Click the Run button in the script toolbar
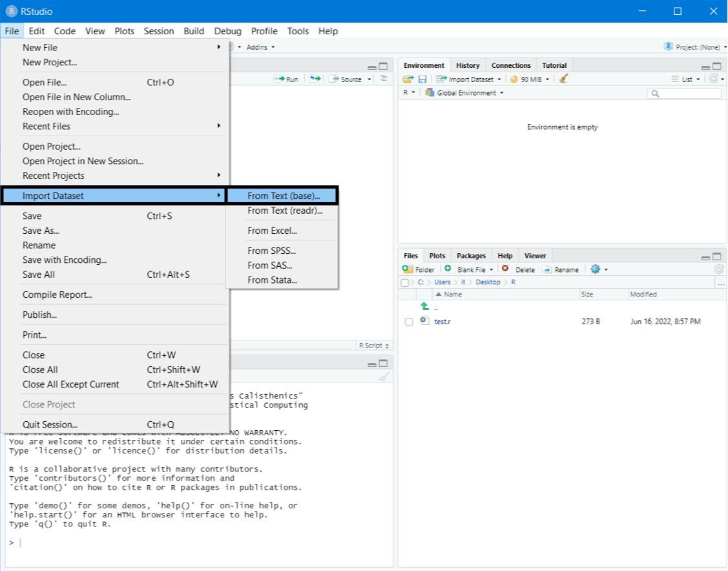The width and height of the screenshot is (728, 571). click(x=286, y=79)
